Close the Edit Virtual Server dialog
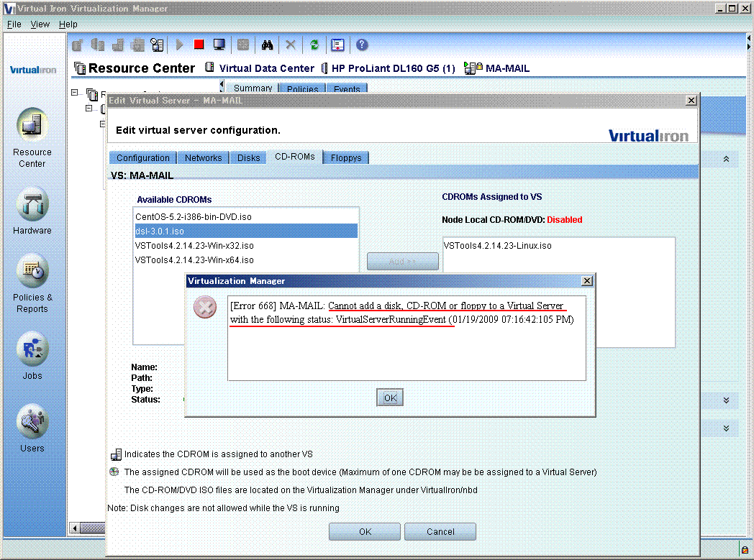The image size is (754, 560). pyautogui.click(x=691, y=101)
